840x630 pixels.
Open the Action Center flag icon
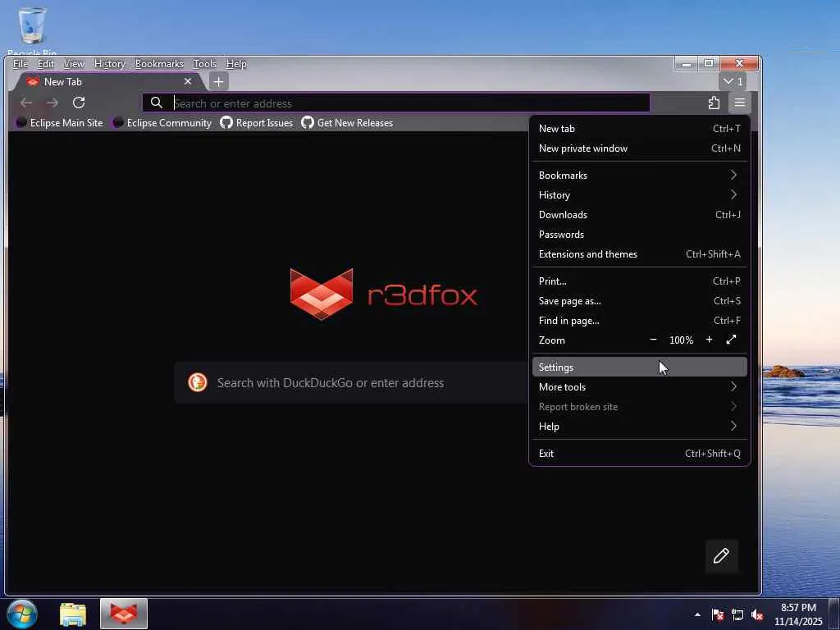pyautogui.click(x=717, y=615)
